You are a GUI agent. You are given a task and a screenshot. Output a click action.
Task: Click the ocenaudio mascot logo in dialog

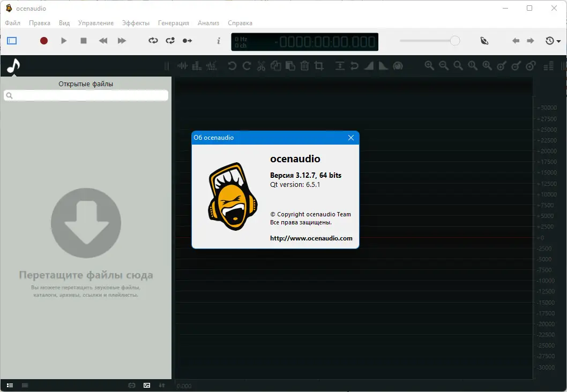[x=233, y=196]
